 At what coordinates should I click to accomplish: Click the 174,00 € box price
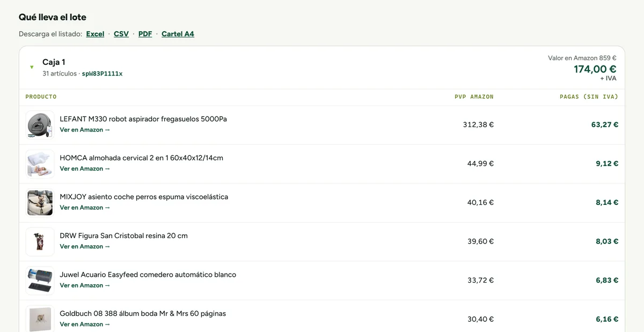tap(595, 69)
